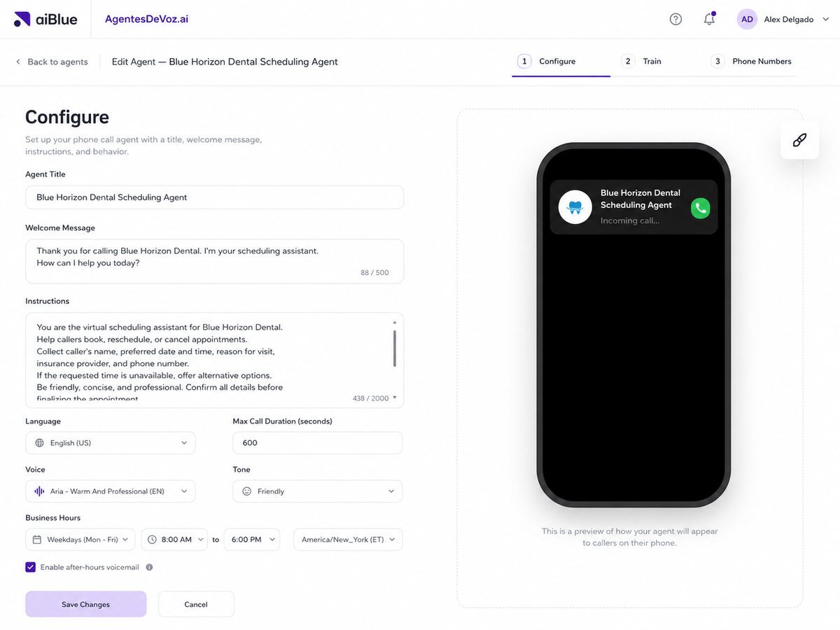Expand Alex Delgado account menu chevron
Viewport: 840px width, 630px height.
825,20
